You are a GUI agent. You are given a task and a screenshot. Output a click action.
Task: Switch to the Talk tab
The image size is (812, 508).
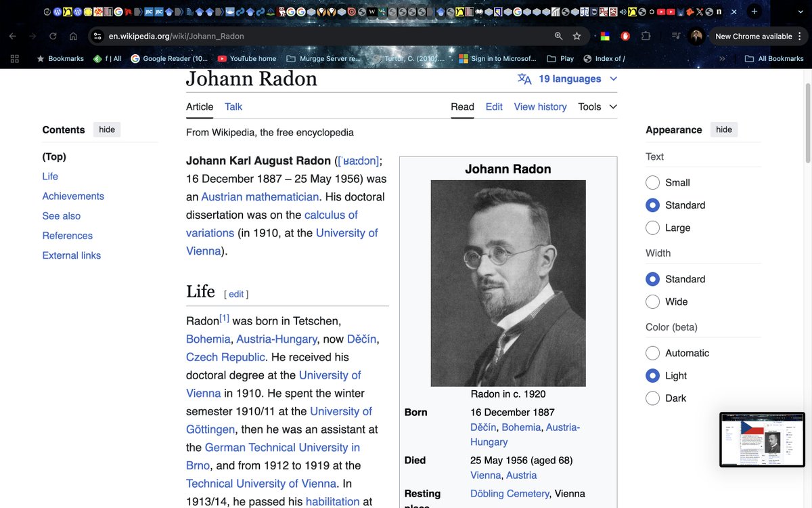point(233,106)
